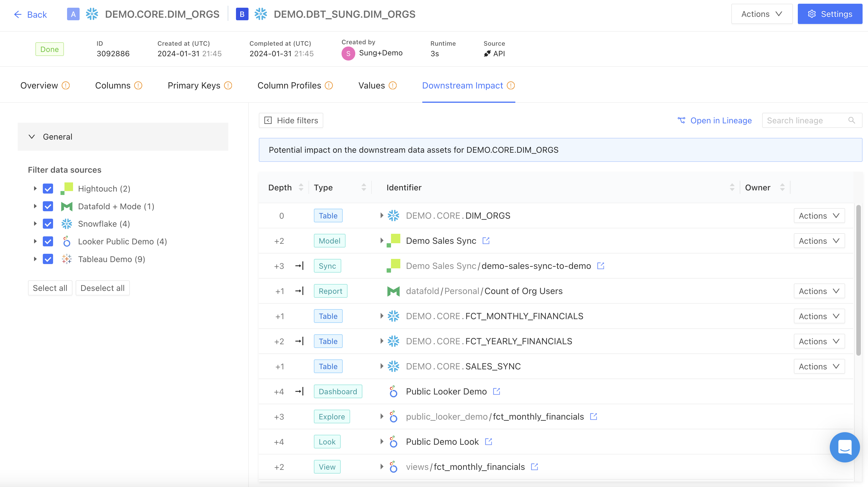Image resolution: width=868 pixels, height=487 pixels.
Task: Expand the Tableau Demo tree node
Action: (x=35, y=259)
